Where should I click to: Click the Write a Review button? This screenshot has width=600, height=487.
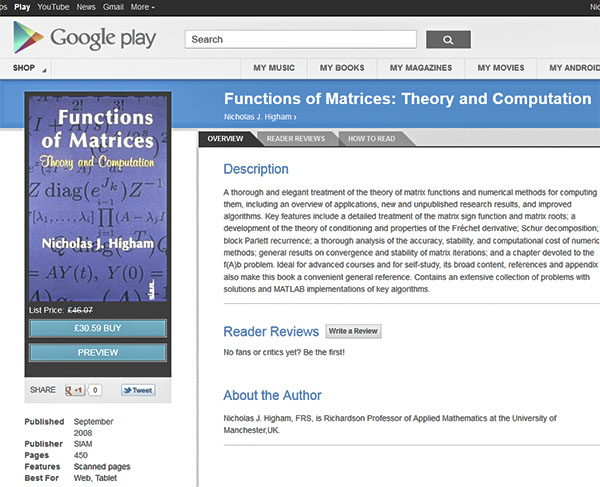[353, 331]
